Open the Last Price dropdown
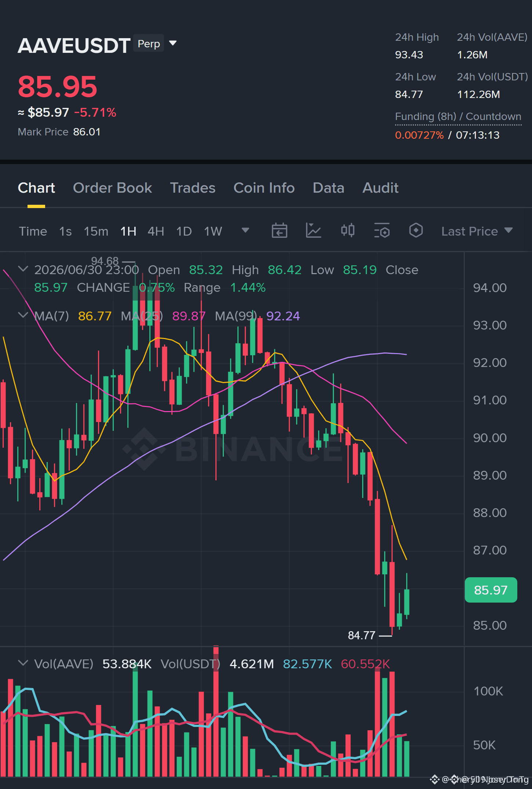The image size is (532, 789). coord(477,231)
